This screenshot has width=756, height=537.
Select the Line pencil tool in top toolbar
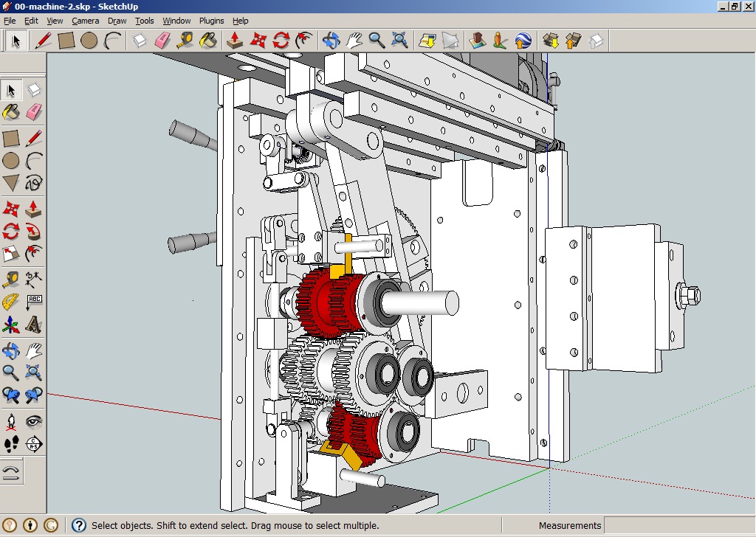42,41
